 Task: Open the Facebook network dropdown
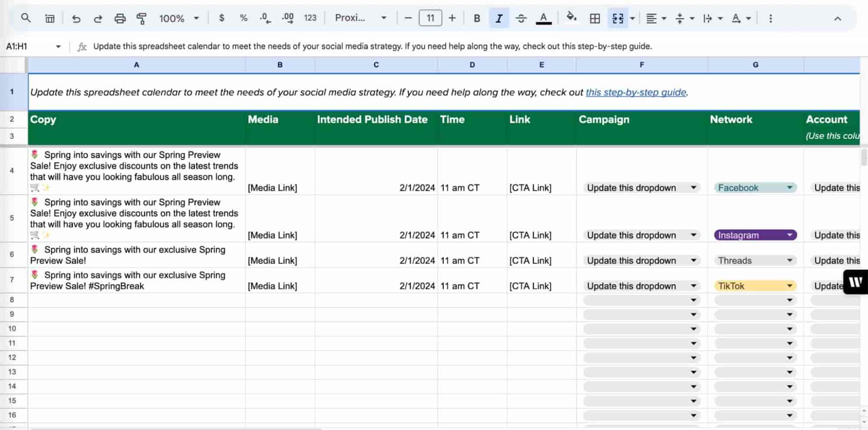[755, 188]
